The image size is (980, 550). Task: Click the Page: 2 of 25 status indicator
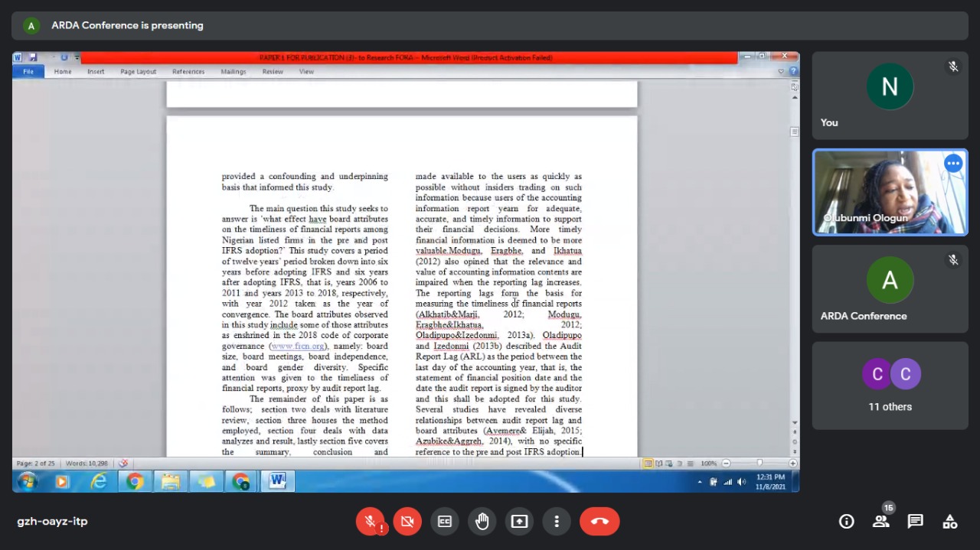click(x=36, y=464)
